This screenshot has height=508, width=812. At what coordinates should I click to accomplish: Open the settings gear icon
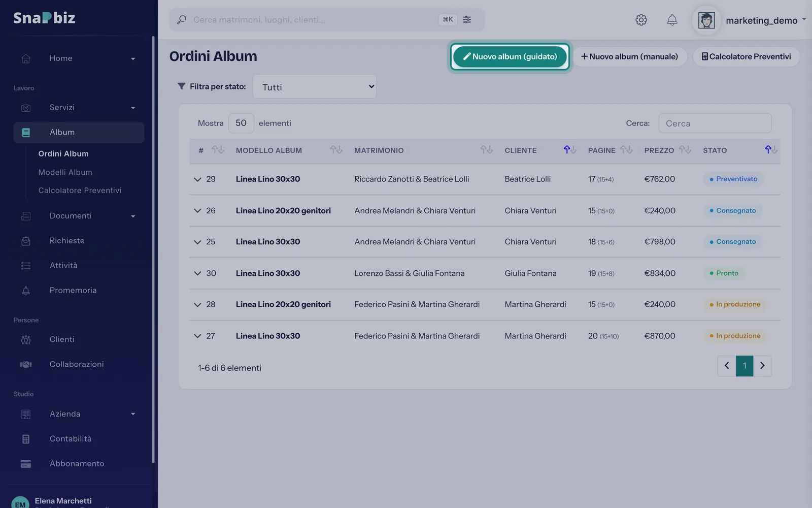641,20
